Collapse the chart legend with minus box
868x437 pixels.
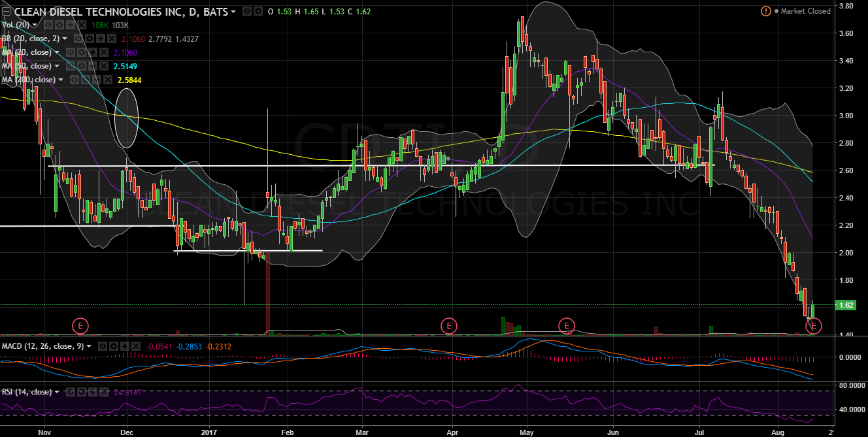(x=6, y=11)
